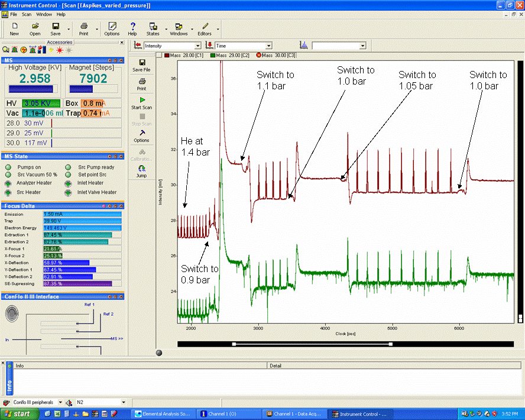
Task: Adjust the X-Deflection slider bar
Action: [82, 263]
